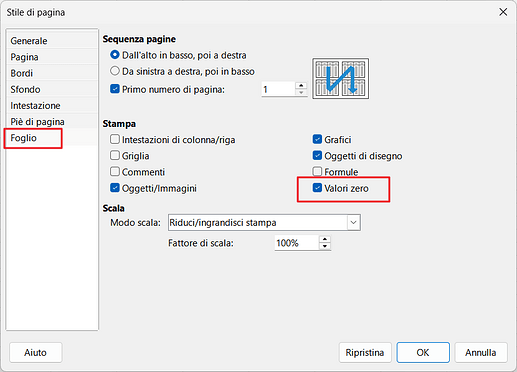Decrease the first page number spinner
Screen dimensions: 517x372
coord(301,93)
